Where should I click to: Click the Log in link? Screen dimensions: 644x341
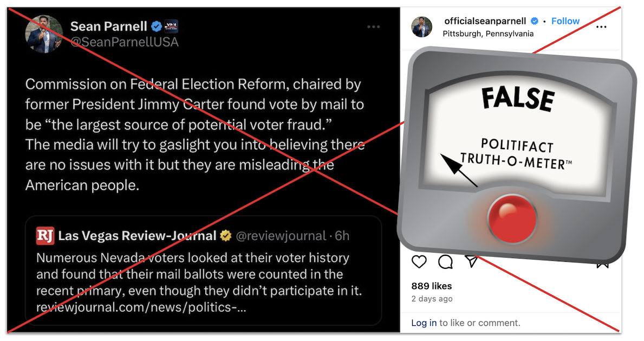(x=424, y=323)
